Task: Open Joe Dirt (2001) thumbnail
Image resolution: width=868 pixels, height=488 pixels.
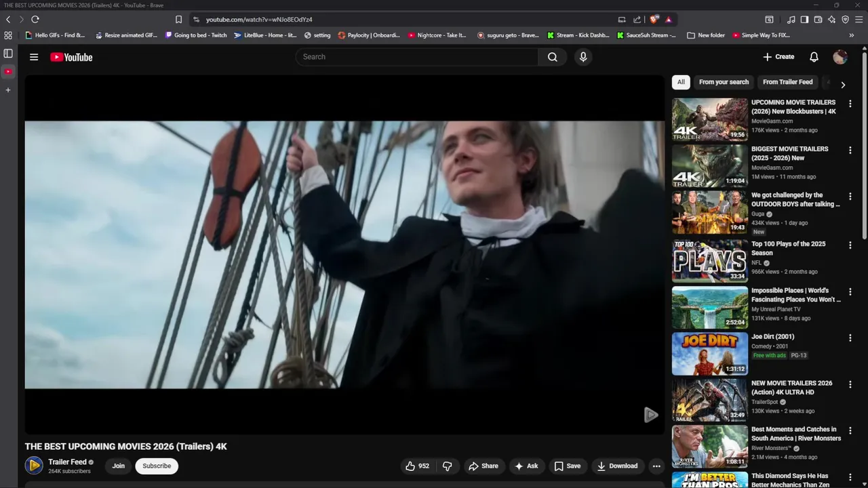Action: (x=709, y=353)
